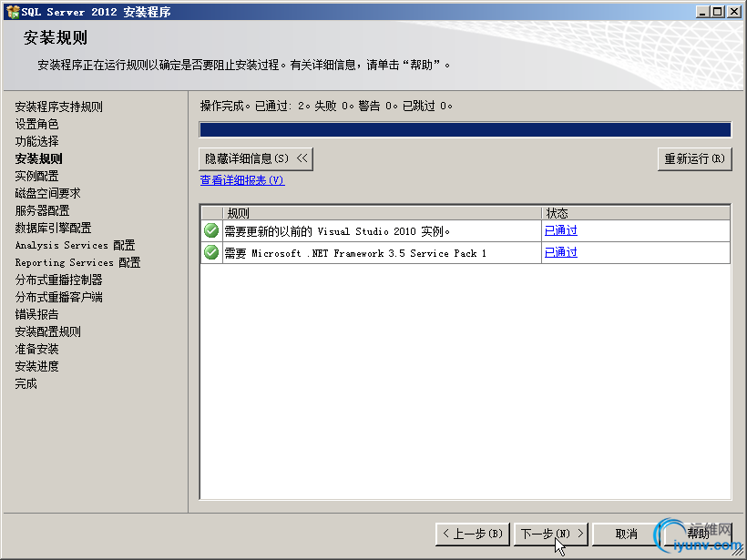Click rule text 需要 Microsoft .NET Framework 3.5 Service Pack 1
The width and height of the screenshot is (747, 560).
tap(355, 253)
